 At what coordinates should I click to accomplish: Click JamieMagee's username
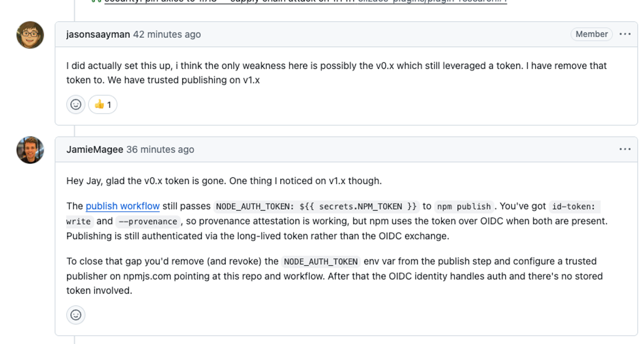tap(95, 149)
